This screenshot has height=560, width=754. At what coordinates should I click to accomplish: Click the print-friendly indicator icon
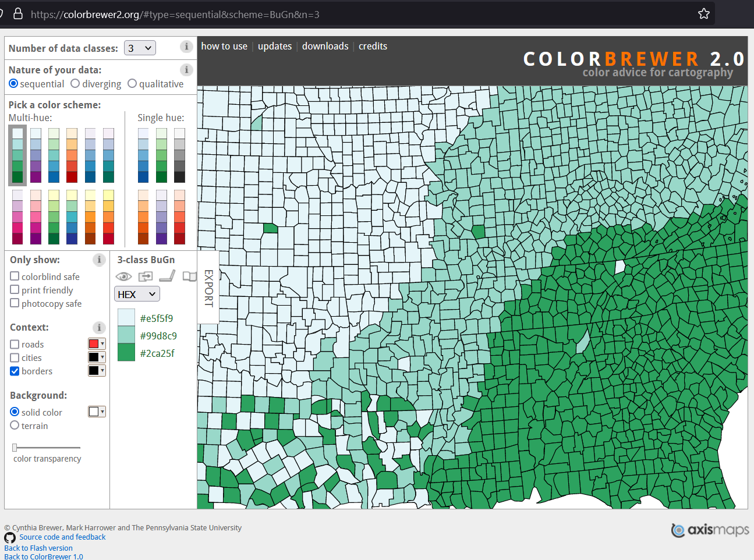point(167,277)
